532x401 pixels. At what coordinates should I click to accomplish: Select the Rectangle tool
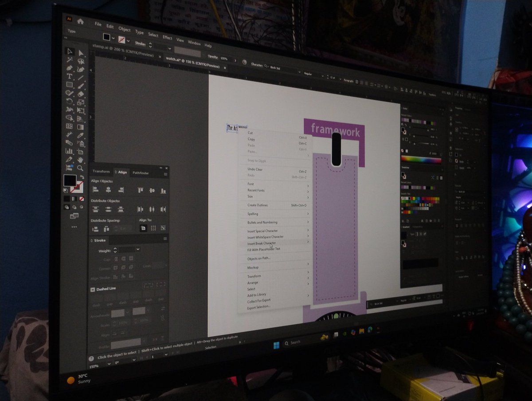(x=70, y=83)
